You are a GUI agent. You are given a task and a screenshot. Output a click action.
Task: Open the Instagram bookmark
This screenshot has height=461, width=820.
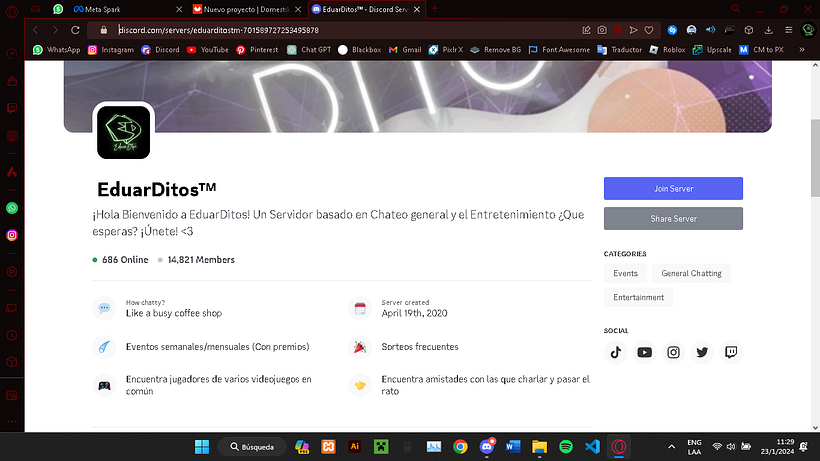[110, 50]
